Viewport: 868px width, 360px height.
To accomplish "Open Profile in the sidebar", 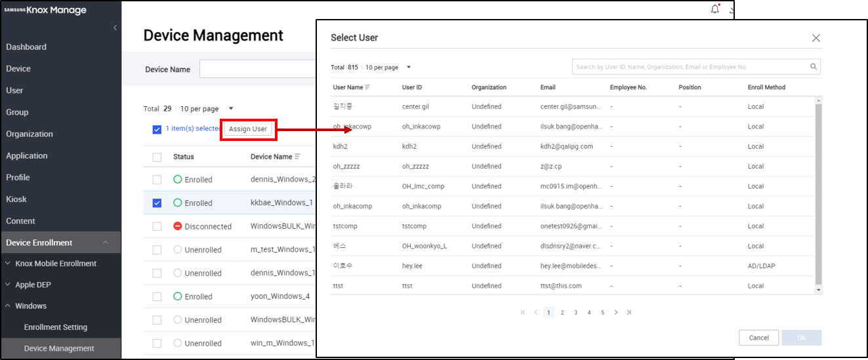I will click(18, 177).
